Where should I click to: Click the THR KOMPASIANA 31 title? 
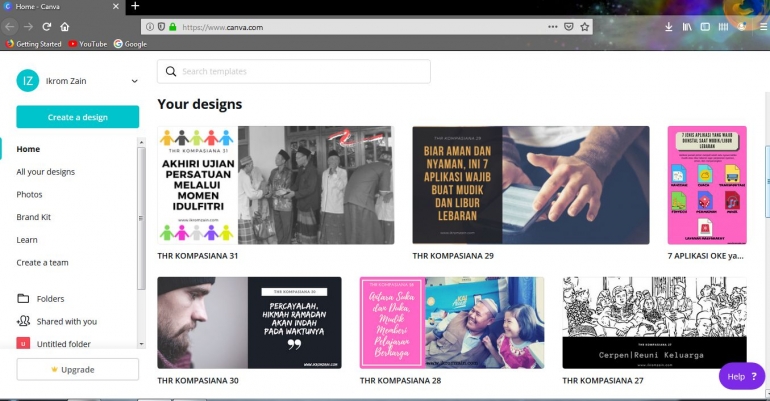click(197, 256)
